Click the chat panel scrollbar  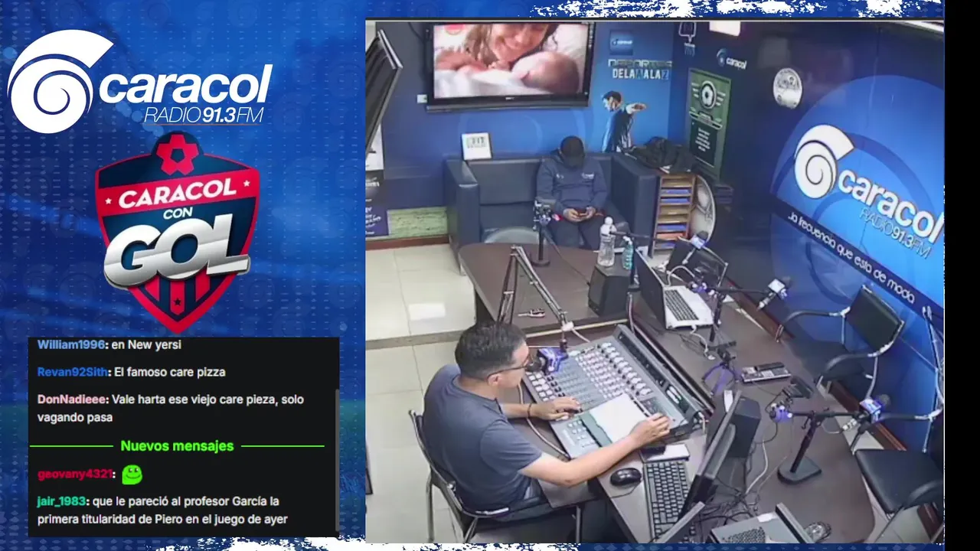click(x=336, y=459)
